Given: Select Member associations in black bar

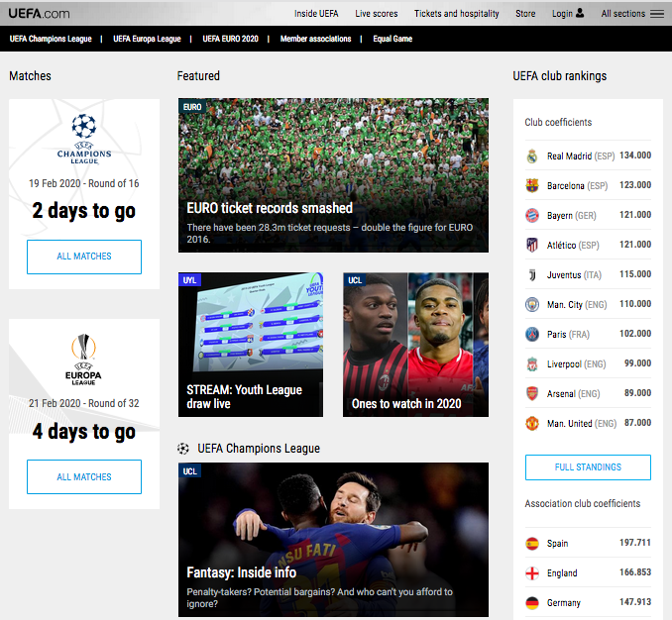Looking at the screenshot, I should click(x=315, y=39).
